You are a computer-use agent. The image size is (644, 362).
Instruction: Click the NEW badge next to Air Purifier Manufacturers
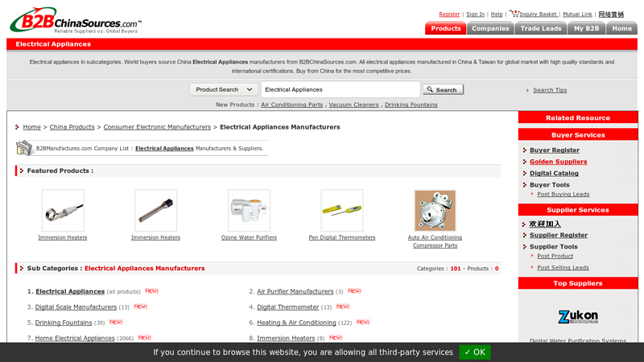pyautogui.click(x=354, y=290)
